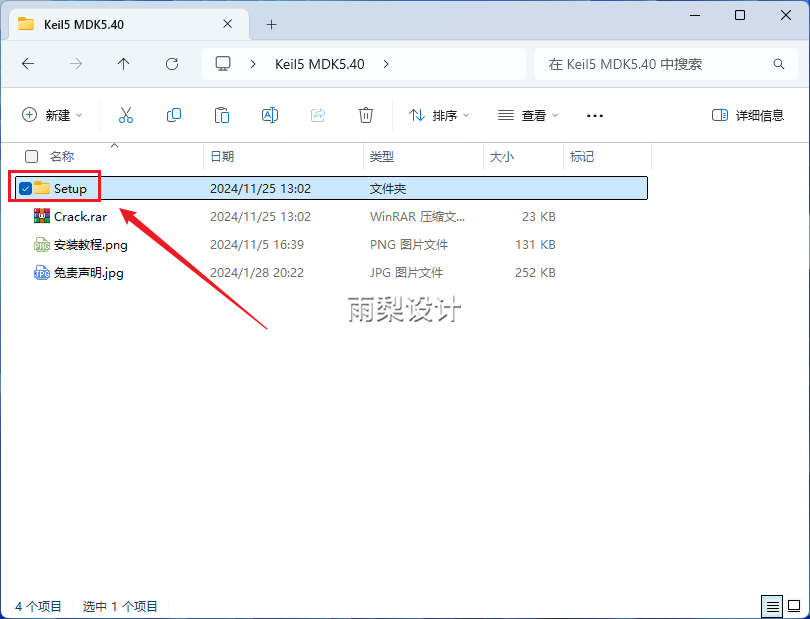The width and height of the screenshot is (810, 619).
Task: Sort by the 名称 column header
Action: pos(62,156)
